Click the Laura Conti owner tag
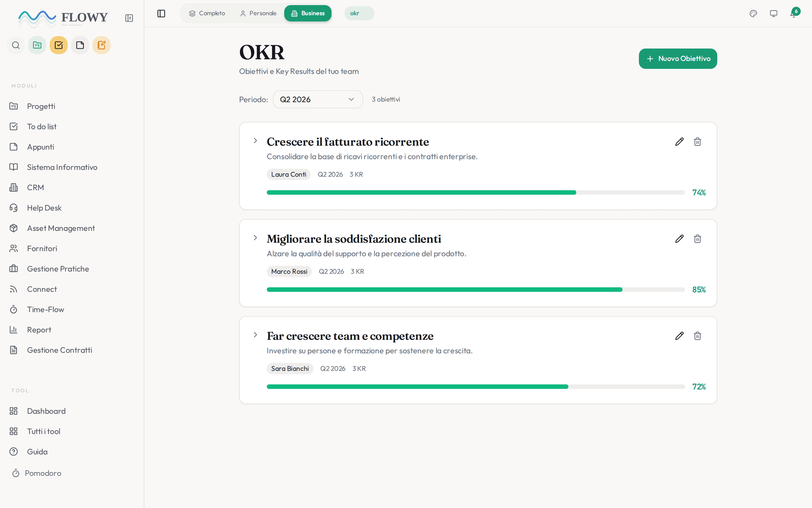 click(288, 174)
